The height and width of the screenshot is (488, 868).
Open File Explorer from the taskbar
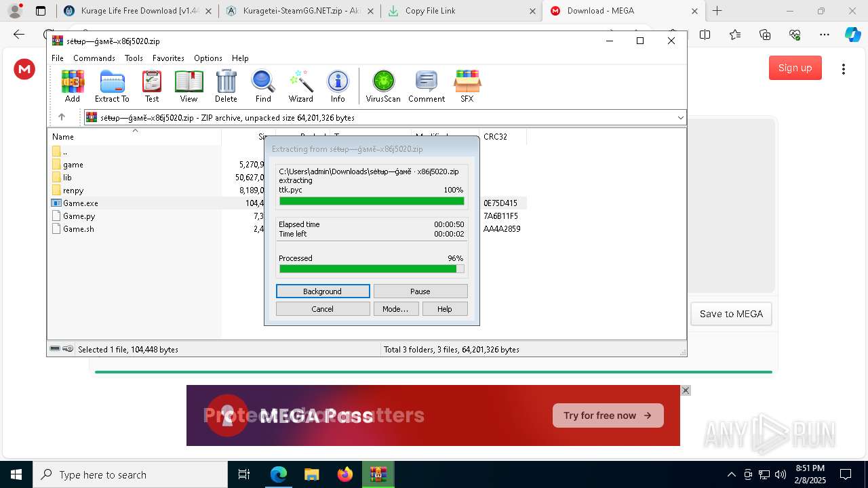tap(311, 474)
